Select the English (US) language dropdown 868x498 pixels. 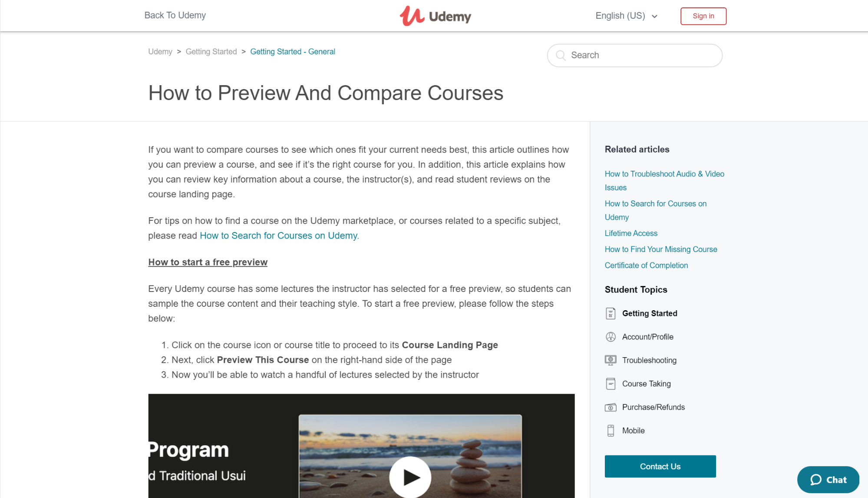[x=627, y=16]
